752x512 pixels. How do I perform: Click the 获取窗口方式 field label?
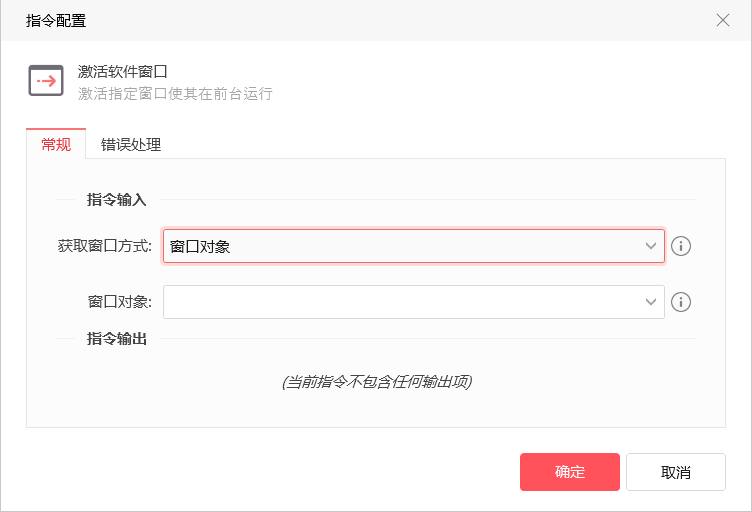click(105, 246)
